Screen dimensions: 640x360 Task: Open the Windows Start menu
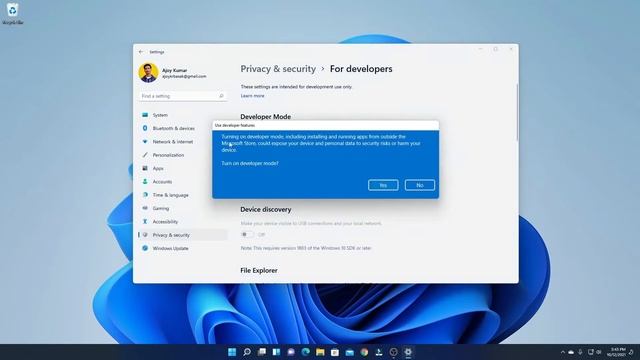coord(232,352)
